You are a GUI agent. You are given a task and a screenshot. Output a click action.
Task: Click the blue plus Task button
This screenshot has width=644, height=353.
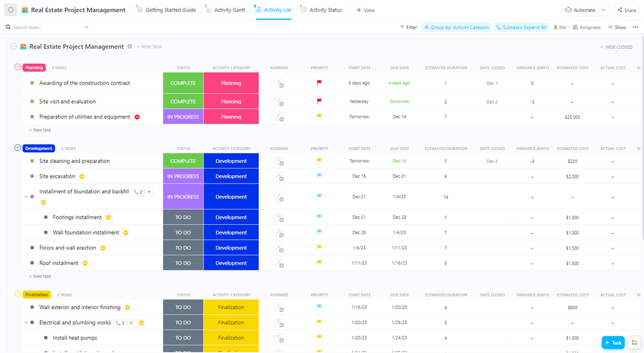click(613, 343)
